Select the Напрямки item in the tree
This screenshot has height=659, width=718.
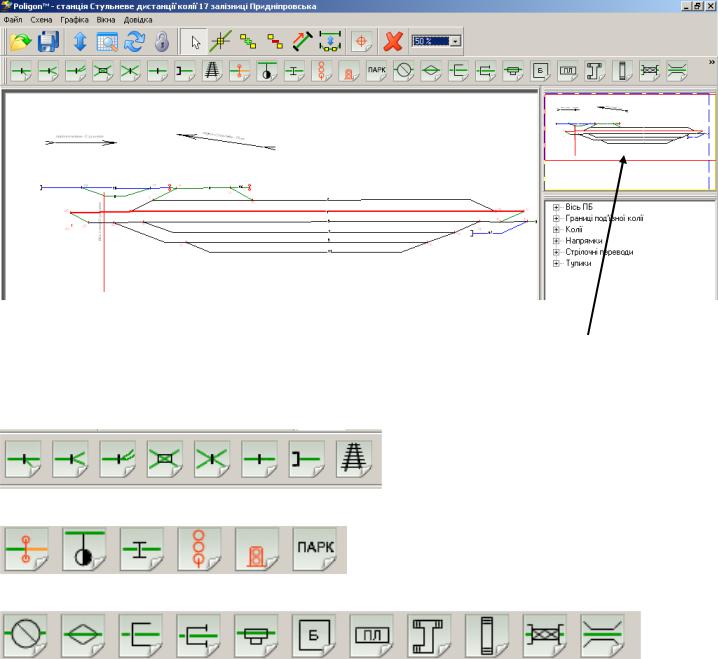[583, 241]
